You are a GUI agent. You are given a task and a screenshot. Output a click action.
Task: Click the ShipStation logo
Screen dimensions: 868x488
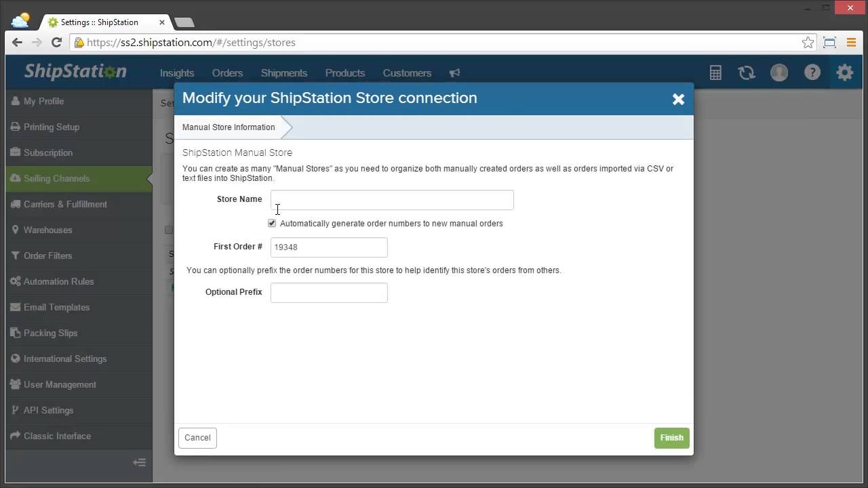(x=75, y=72)
